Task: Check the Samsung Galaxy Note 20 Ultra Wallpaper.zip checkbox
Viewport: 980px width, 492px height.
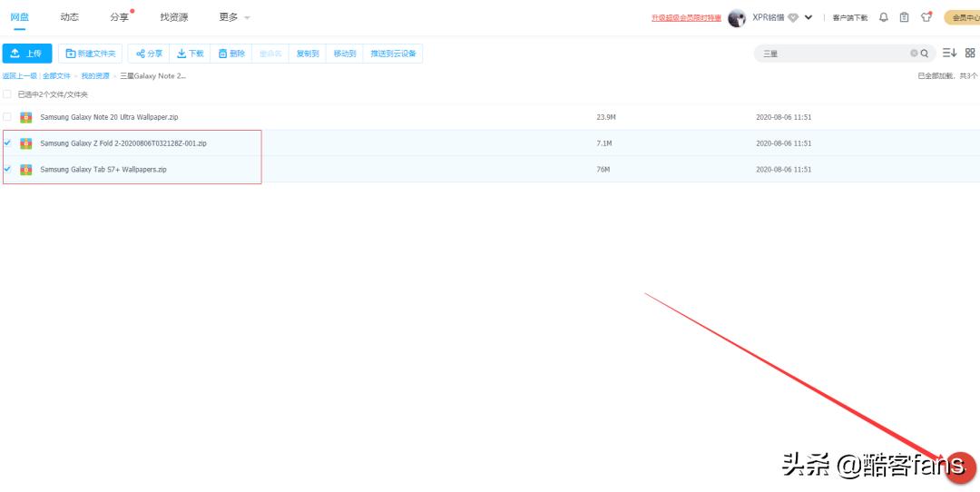Action: click(7, 117)
